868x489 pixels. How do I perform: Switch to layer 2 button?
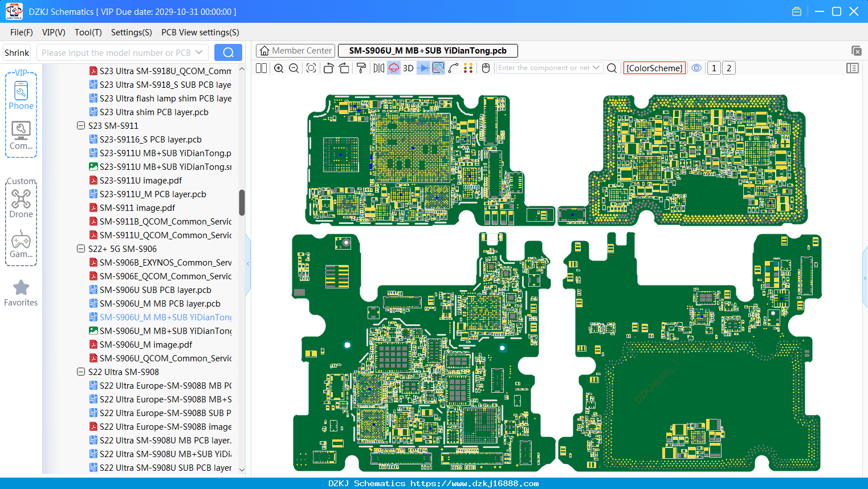pos(729,68)
